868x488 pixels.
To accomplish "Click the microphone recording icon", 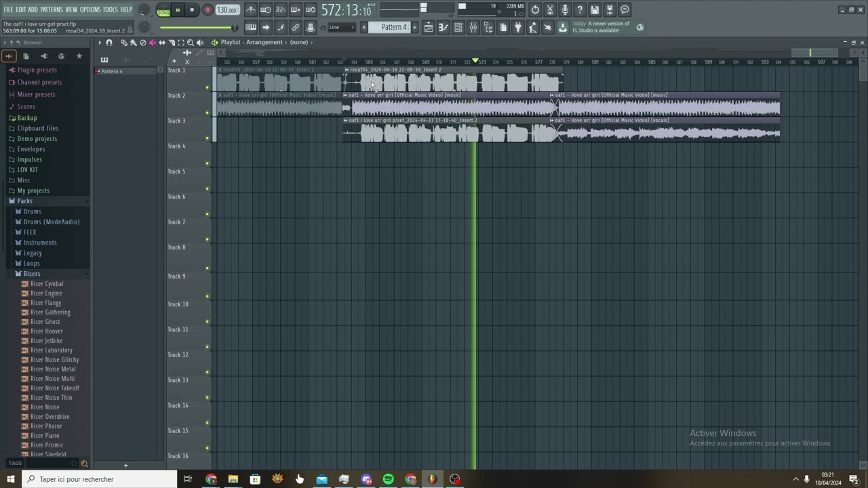I will [565, 10].
